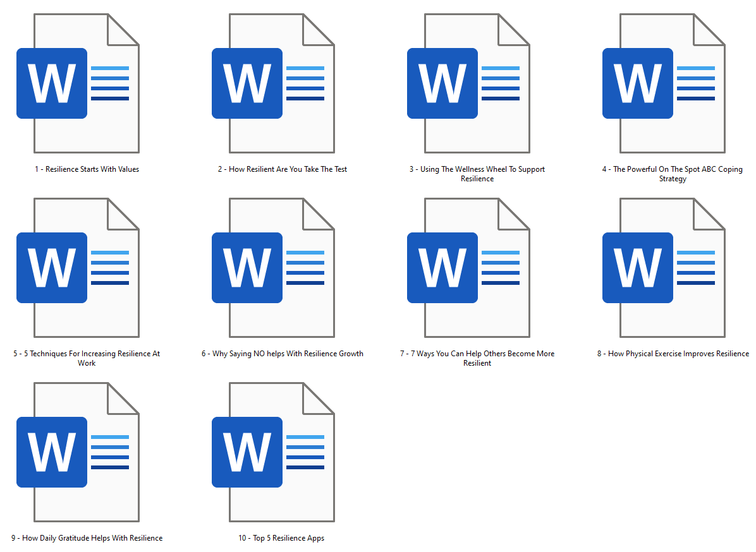Select the Resilience Starts With Values document icon
756x552 pixels.
click(x=78, y=83)
